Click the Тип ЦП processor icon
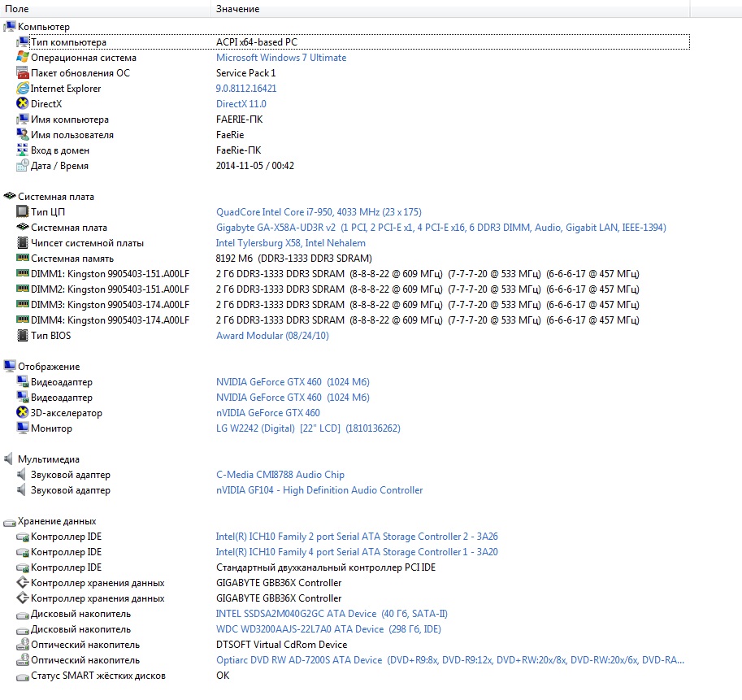 pyautogui.click(x=22, y=211)
